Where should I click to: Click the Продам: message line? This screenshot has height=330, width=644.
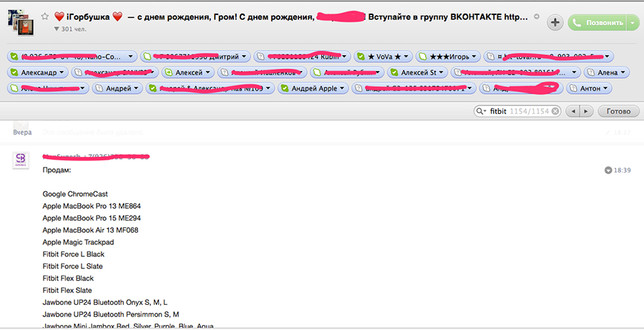point(57,170)
